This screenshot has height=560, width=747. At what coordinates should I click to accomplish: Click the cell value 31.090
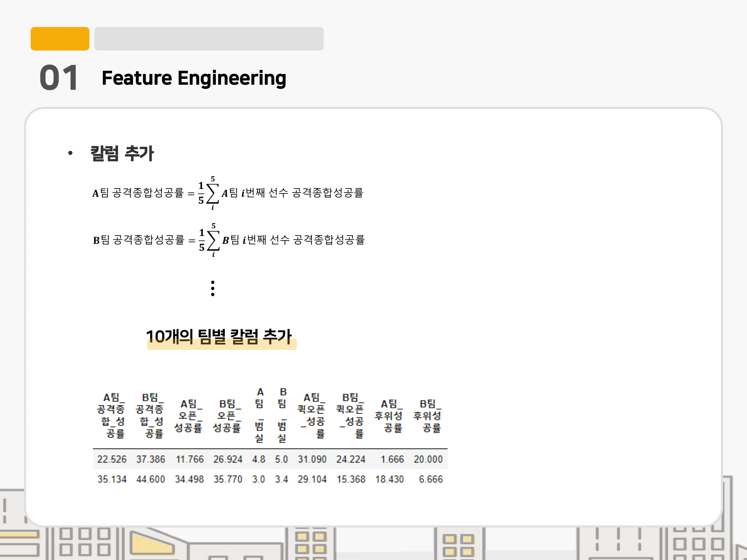(x=312, y=459)
